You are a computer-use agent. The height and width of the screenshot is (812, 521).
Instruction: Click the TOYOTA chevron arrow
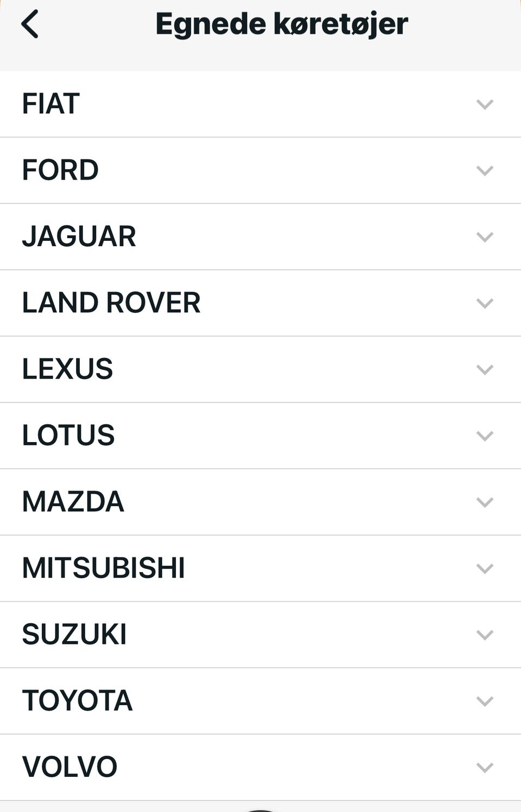coord(485,701)
